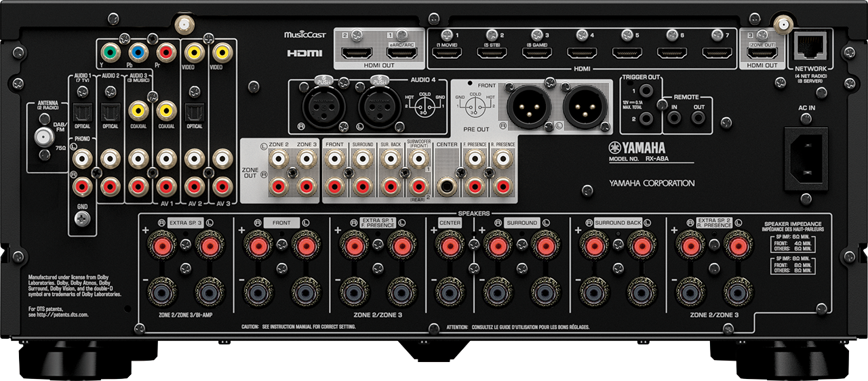
Task: Click the wireless antenna terminal above NETWORK
Action: pos(785,25)
